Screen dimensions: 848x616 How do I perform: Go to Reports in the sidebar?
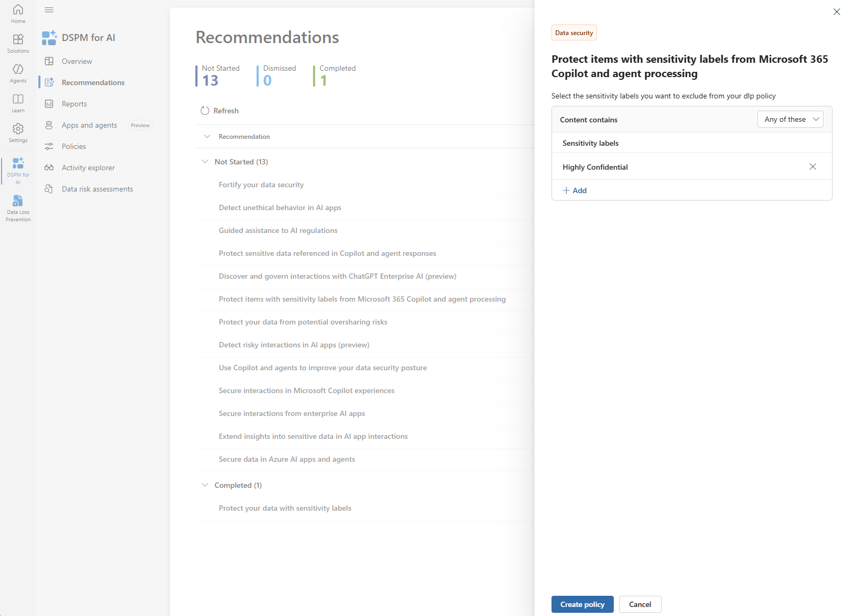(74, 104)
